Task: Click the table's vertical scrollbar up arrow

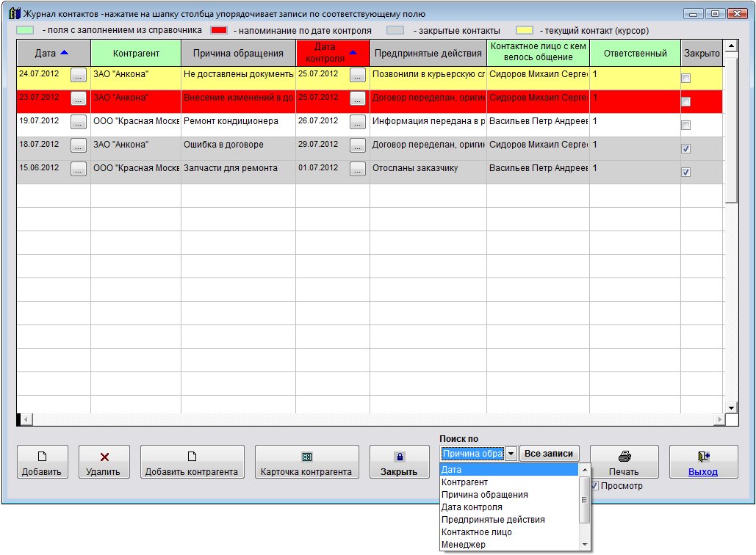Action: 731,46
